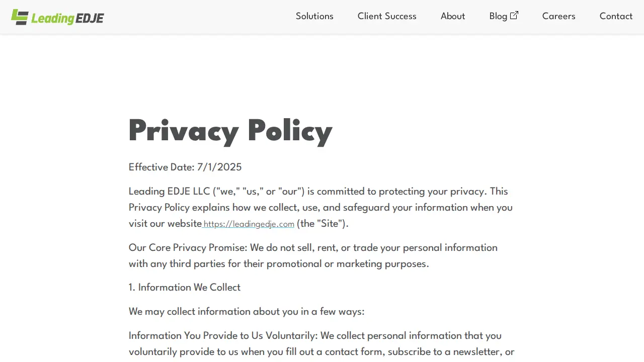Click the Privacy Policy page heading
The width and height of the screenshot is (644, 362).
[x=230, y=131]
